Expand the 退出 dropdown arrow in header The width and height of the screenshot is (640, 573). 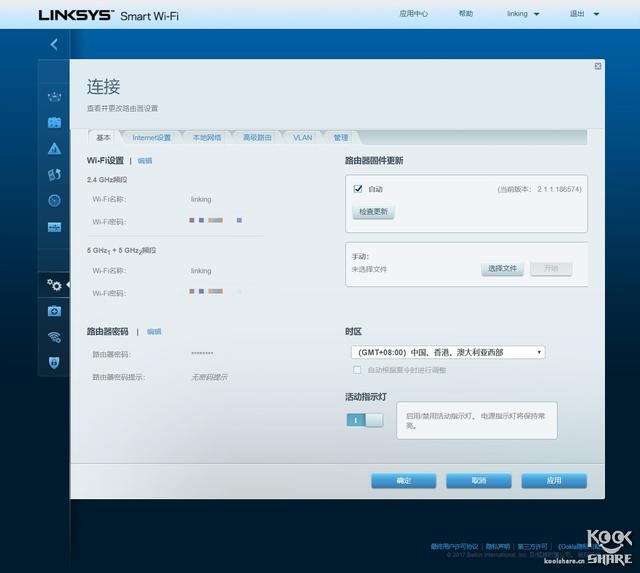coord(596,14)
